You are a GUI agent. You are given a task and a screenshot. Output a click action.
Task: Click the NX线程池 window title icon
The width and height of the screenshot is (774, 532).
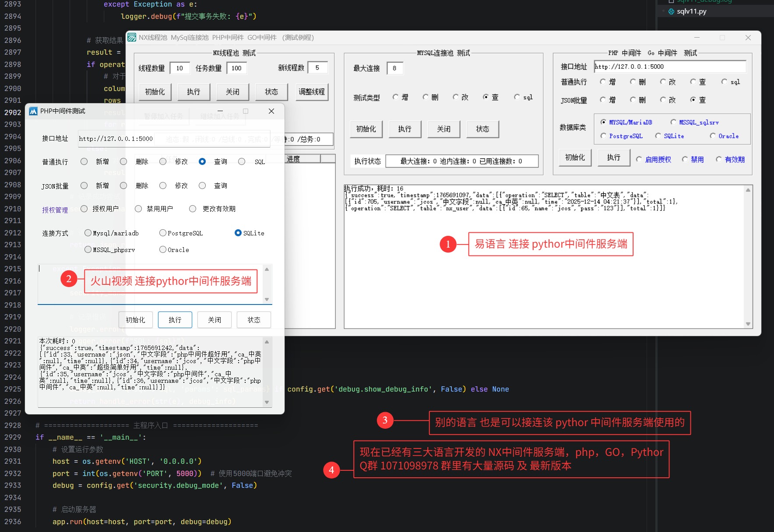coord(132,38)
